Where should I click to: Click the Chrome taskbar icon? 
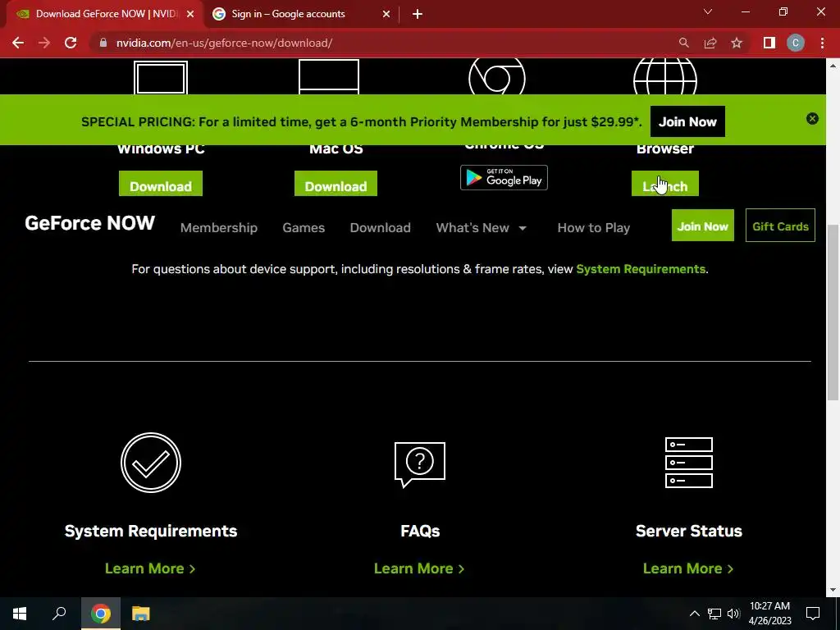point(101,614)
